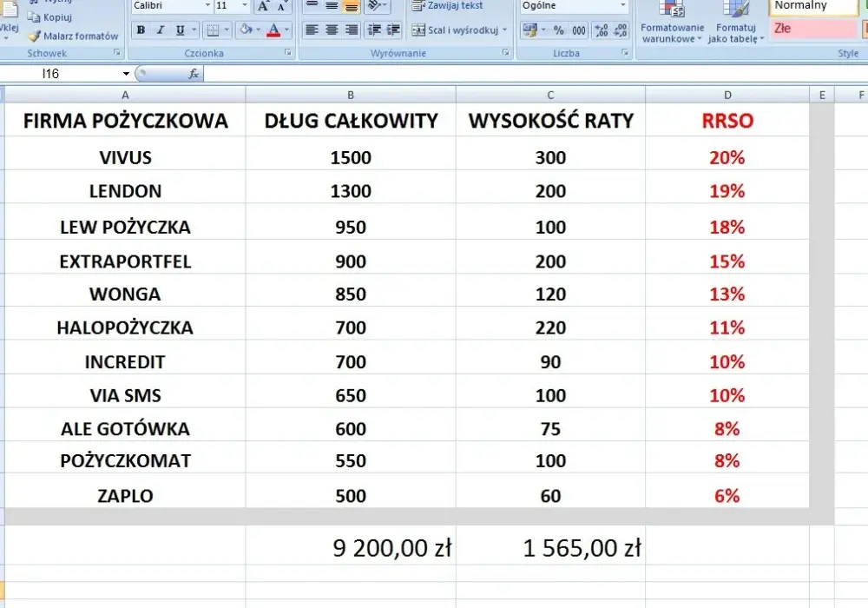Open underline style dropdown arrow
Screen dimensions: 868x608
tap(194, 30)
